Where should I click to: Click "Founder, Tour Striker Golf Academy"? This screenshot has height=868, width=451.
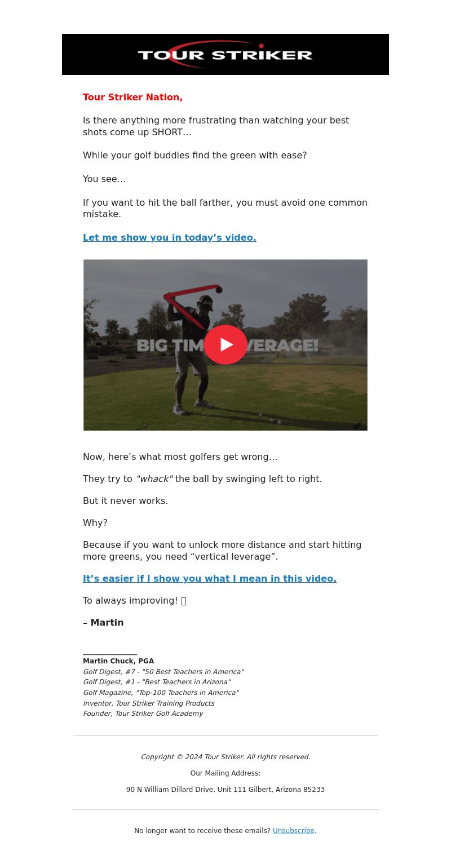(x=143, y=714)
